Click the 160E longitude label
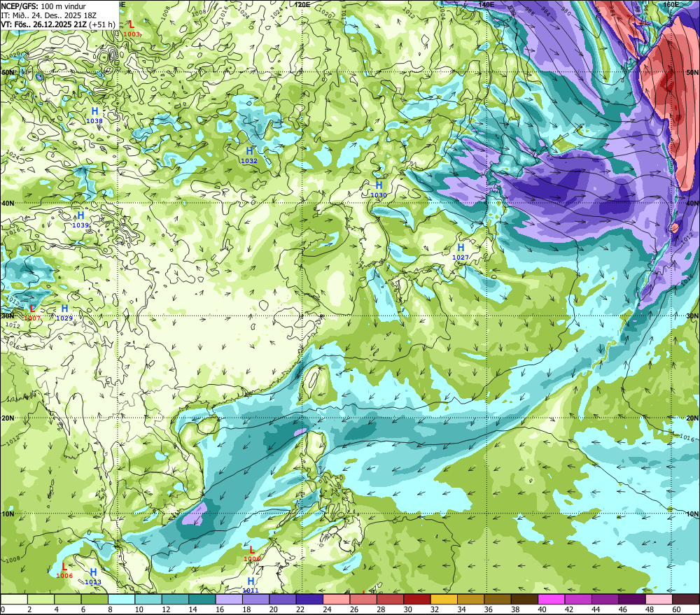Viewport: 700px width, 615px height. pos(671,4)
